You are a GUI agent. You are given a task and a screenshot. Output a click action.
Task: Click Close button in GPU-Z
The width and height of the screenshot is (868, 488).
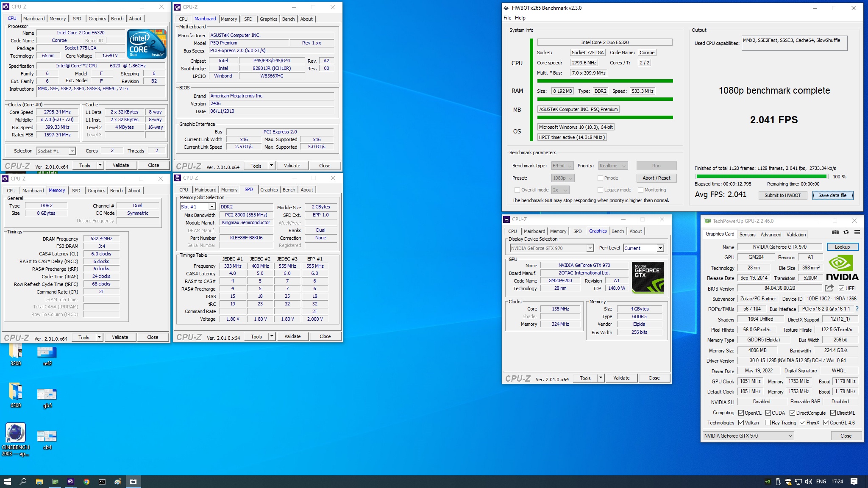[846, 436]
